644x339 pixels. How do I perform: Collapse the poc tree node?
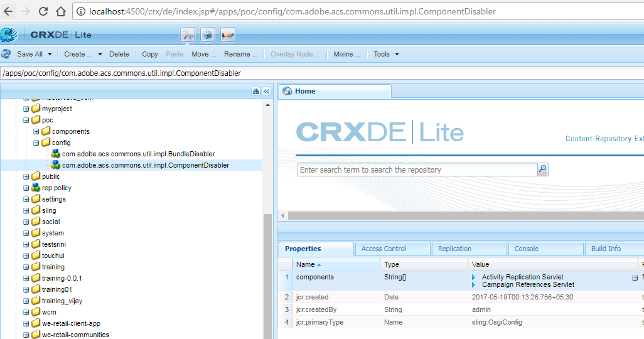pos(26,121)
